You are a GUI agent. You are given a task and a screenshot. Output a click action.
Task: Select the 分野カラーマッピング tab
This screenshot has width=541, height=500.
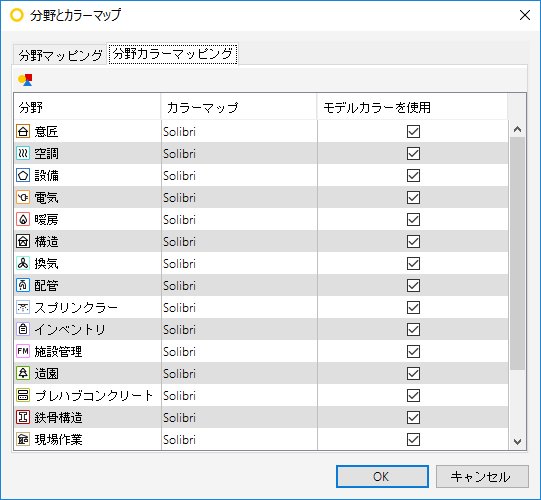coord(173,53)
